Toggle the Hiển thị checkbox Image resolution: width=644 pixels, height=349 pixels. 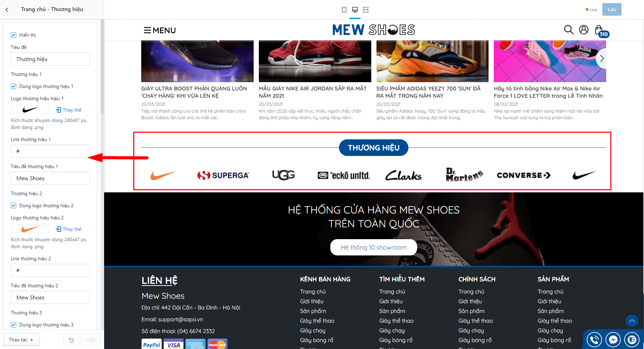click(14, 35)
